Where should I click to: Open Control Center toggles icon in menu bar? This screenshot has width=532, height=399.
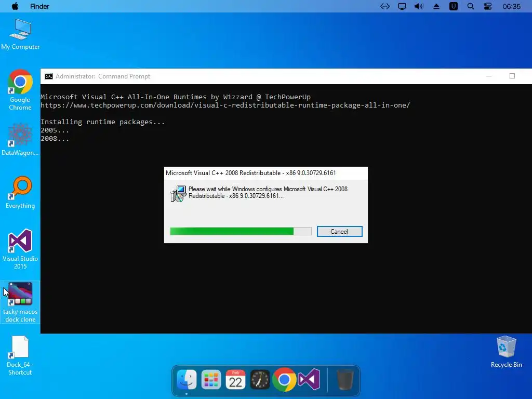pyautogui.click(x=487, y=6)
